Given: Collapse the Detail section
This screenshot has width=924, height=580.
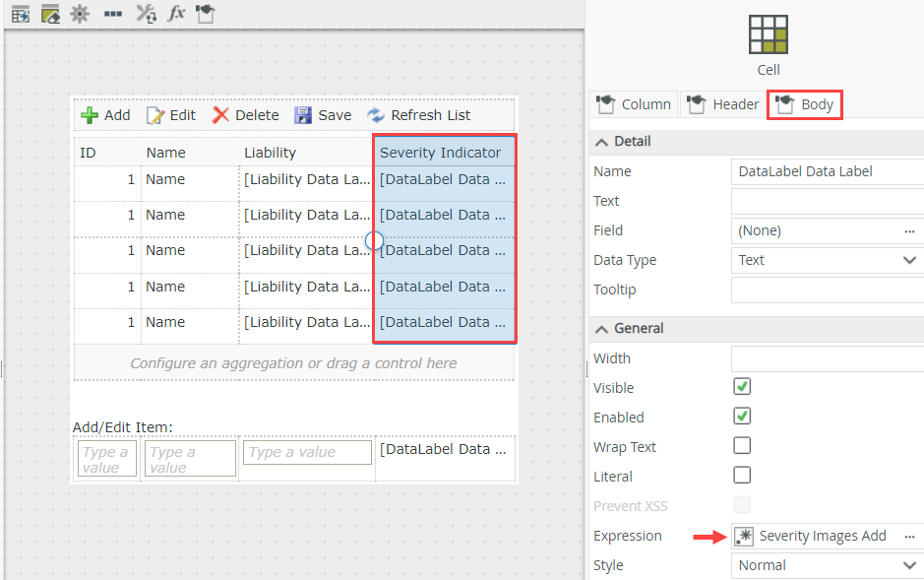Looking at the screenshot, I should [601, 141].
